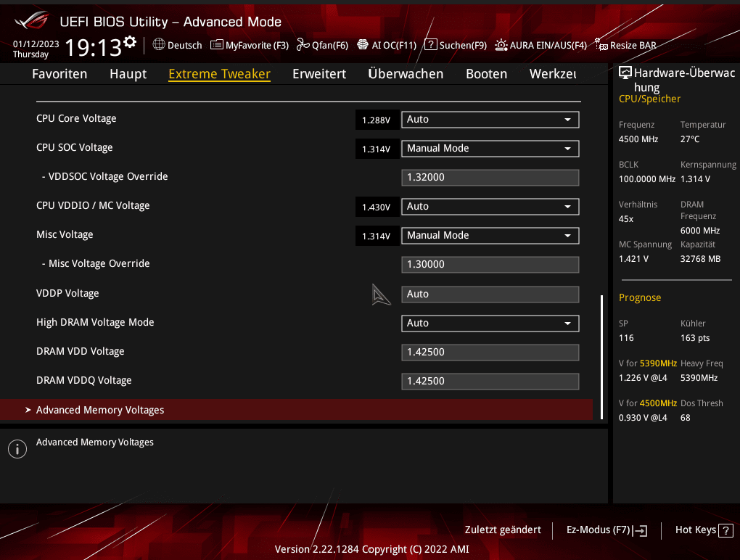Click the Hot Keys question mark icon

(x=725, y=531)
